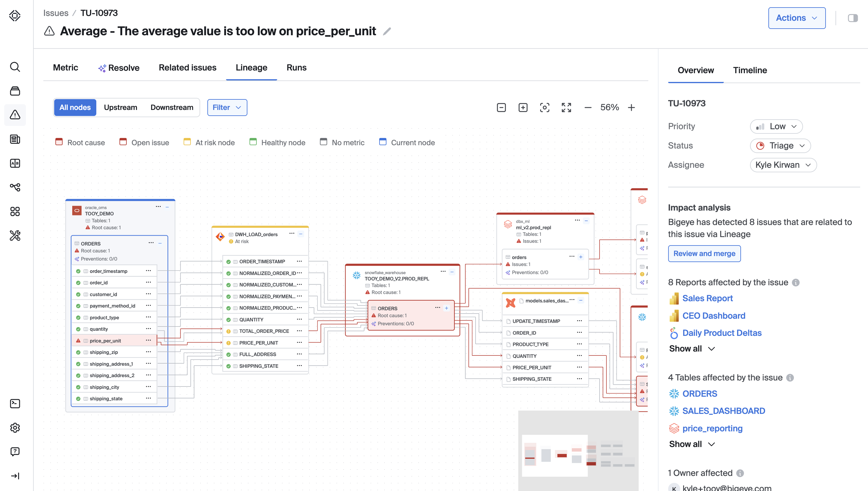Collapse all nodes with minus-square icon
Viewport: 868px width, 491px height.
[501, 108]
